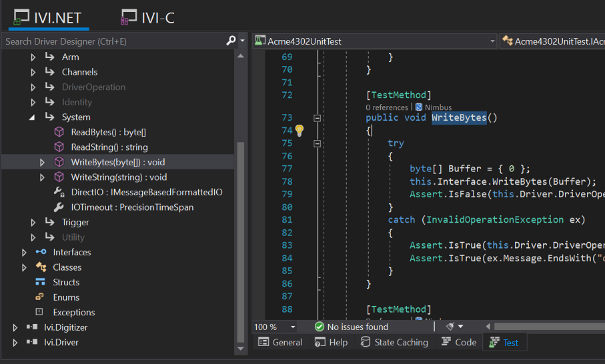
Task: Expand the Channels node
Action: click(33, 72)
